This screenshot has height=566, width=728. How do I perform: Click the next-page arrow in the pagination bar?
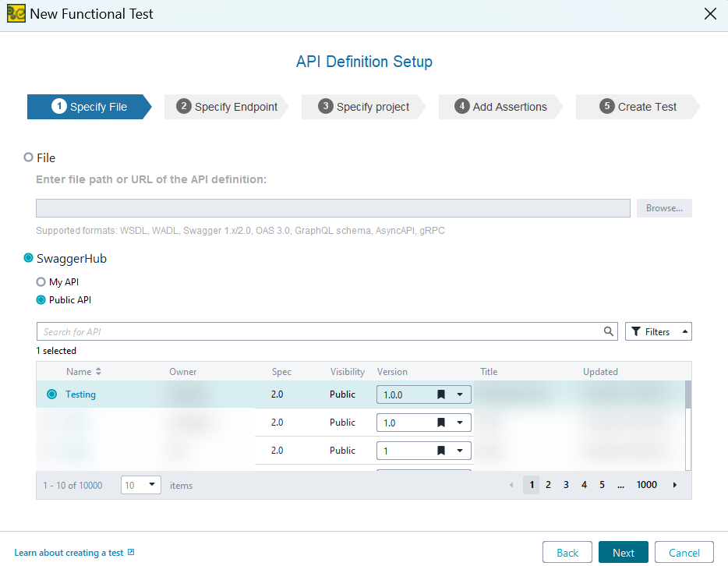click(674, 484)
